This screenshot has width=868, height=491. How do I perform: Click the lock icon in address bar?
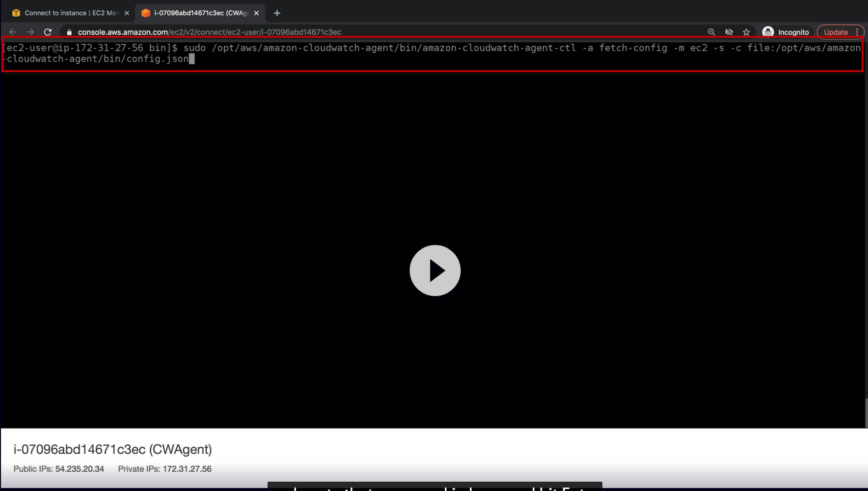pyautogui.click(x=69, y=32)
